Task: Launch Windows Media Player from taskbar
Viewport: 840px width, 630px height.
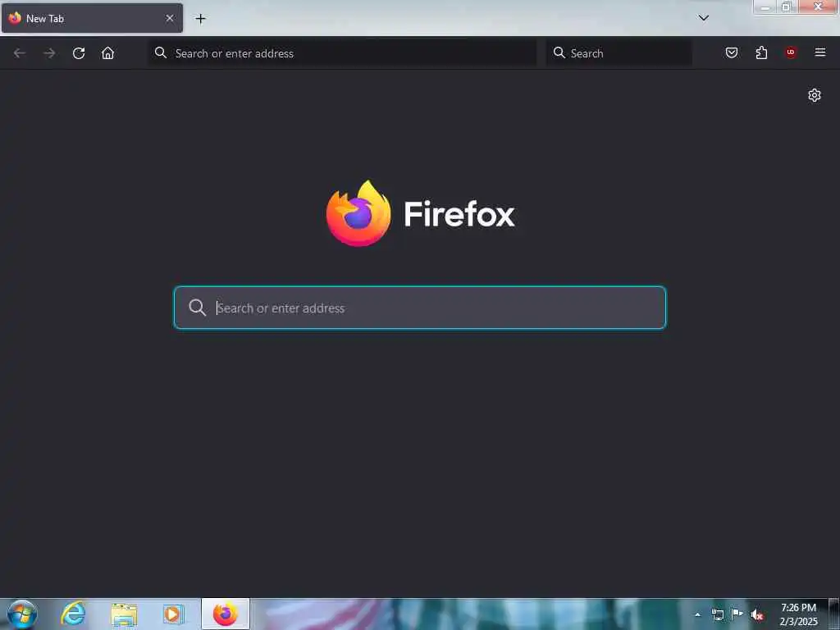Action: [174, 614]
